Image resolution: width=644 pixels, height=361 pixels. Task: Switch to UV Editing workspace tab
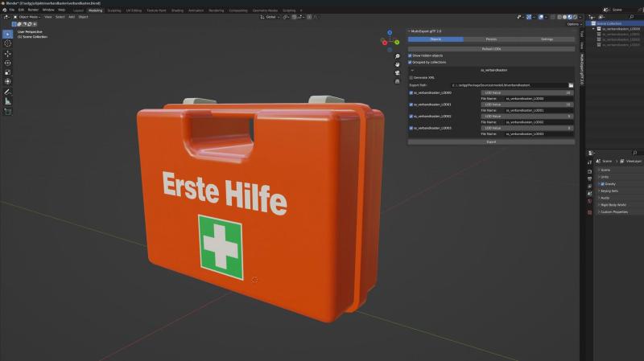tap(134, 10)
